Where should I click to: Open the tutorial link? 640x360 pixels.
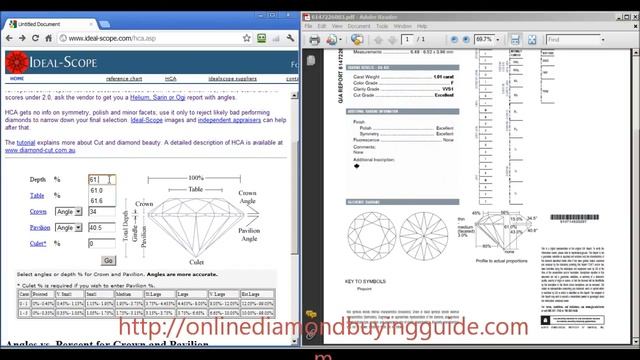(26, 142)
